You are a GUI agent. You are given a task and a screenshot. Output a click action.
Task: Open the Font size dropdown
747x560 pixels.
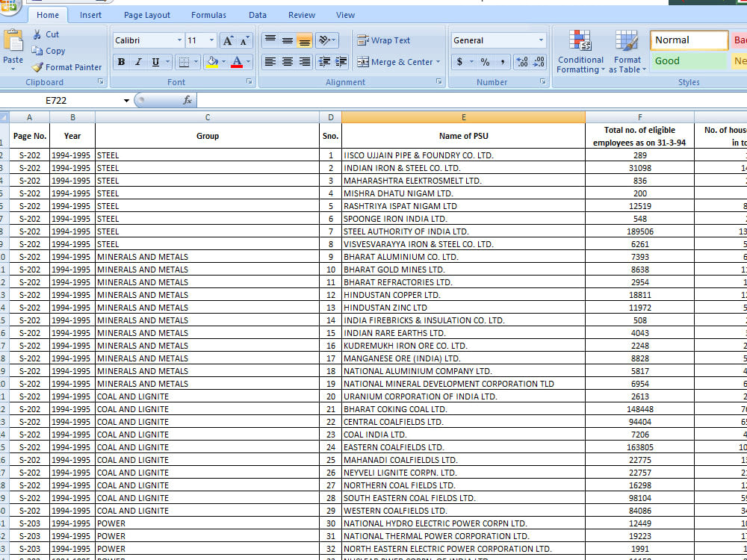(x=212, y=40)
